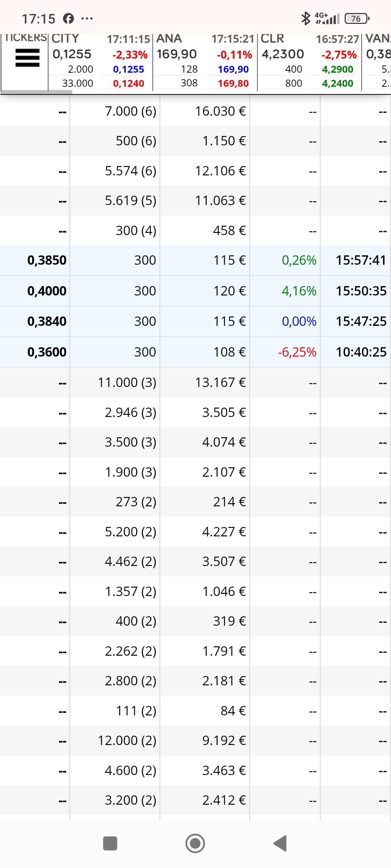Tap the trade time 15:57:41
The image size is (391, 868).
[x=361, y=260]
